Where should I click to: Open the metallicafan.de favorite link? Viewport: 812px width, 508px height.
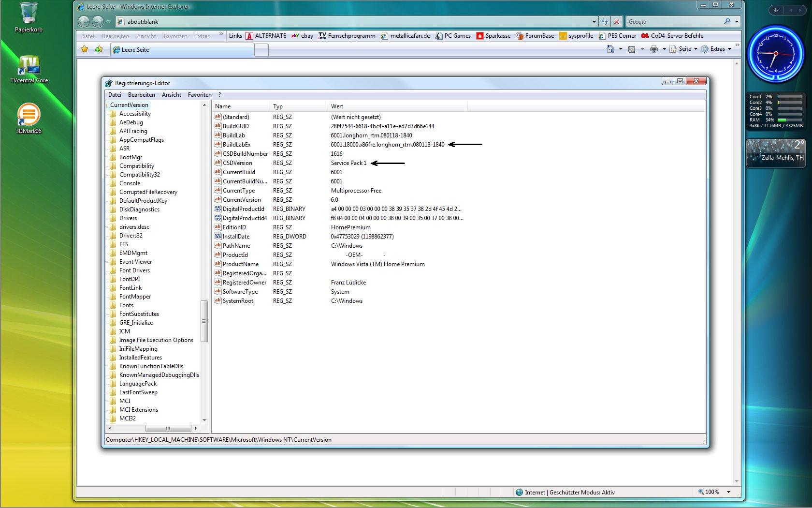coord(406,36)
